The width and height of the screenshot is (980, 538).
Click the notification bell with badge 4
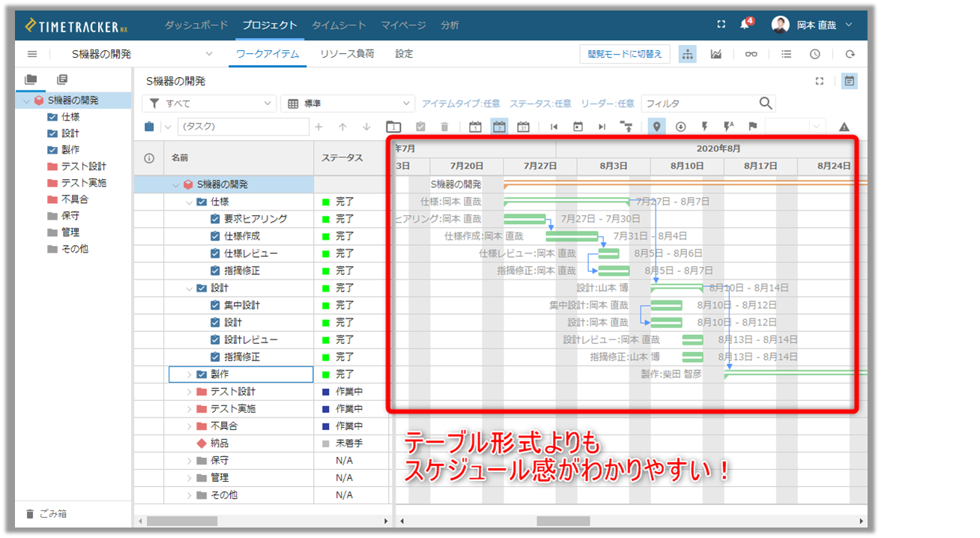point(745,24)
